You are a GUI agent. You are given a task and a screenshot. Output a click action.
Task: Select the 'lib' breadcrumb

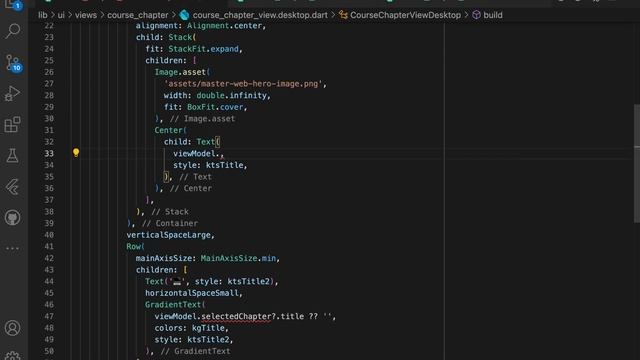[x=42, y=15]
